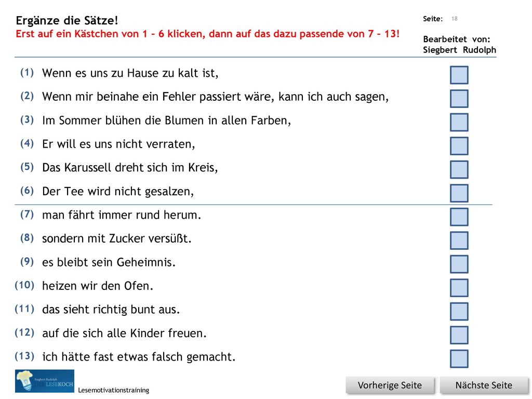The height and width of the screenshot is (399, 532).
Task: Tick the box for sentence (1) 'Wenn es uns zu Hause'
Action: (459, 75)
